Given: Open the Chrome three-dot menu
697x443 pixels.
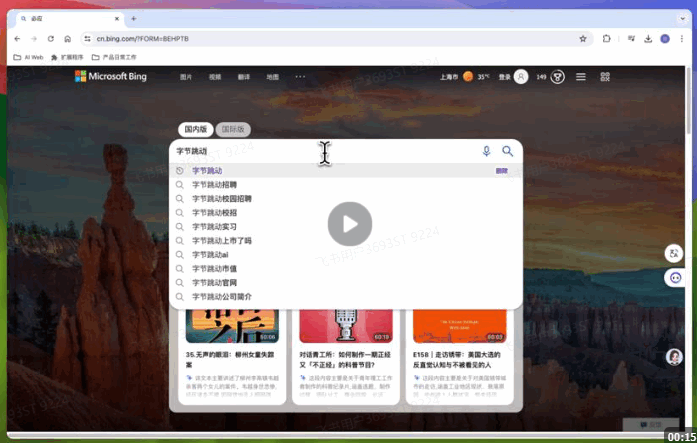Looking at the screenshot, I should click(682, 39).
